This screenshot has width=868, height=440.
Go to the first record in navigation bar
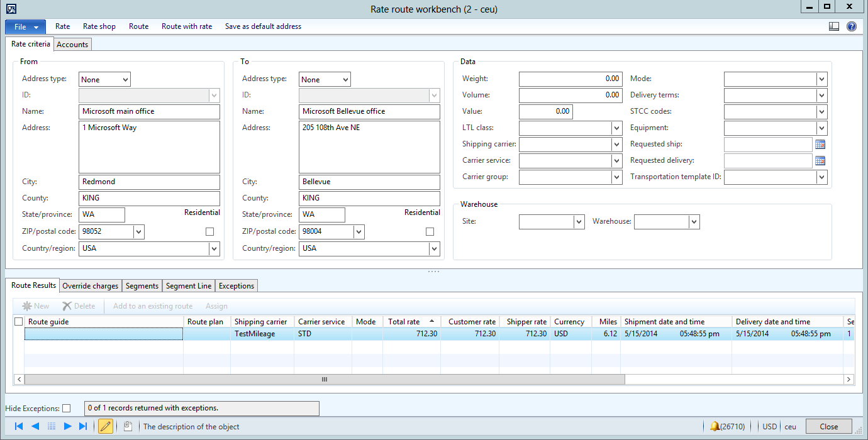(x=19, y=426)
